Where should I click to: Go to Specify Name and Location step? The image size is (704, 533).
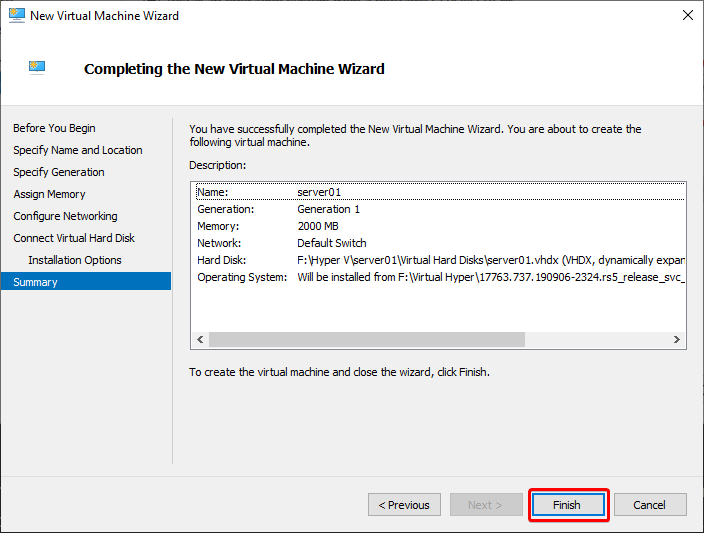click(78, 150)
